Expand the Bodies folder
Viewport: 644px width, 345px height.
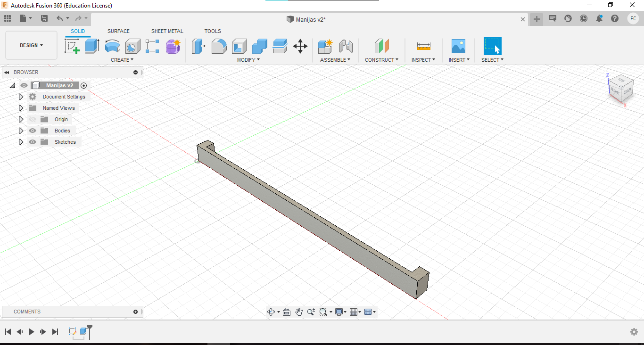(x=21, y=131)
